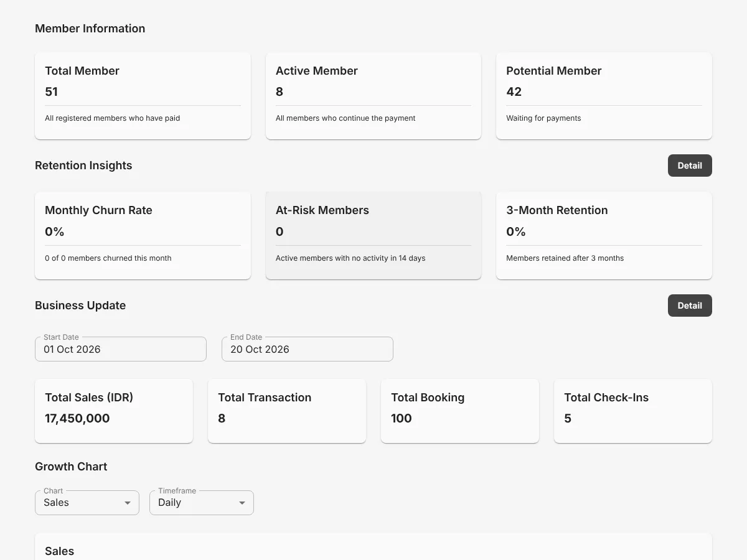The image size is (747, 560).
Task: Click the Total Sales (IDR) card
Action: pos(114,411)
